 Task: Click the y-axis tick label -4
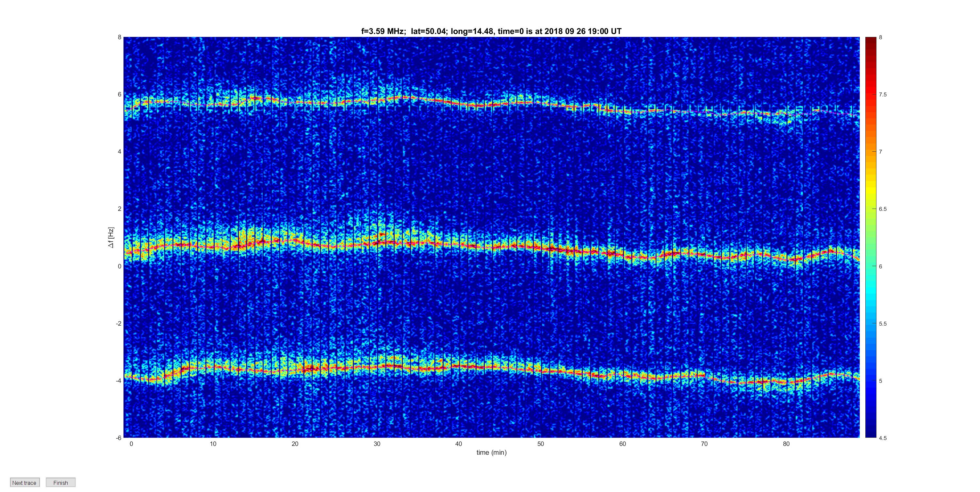(119, 381)
